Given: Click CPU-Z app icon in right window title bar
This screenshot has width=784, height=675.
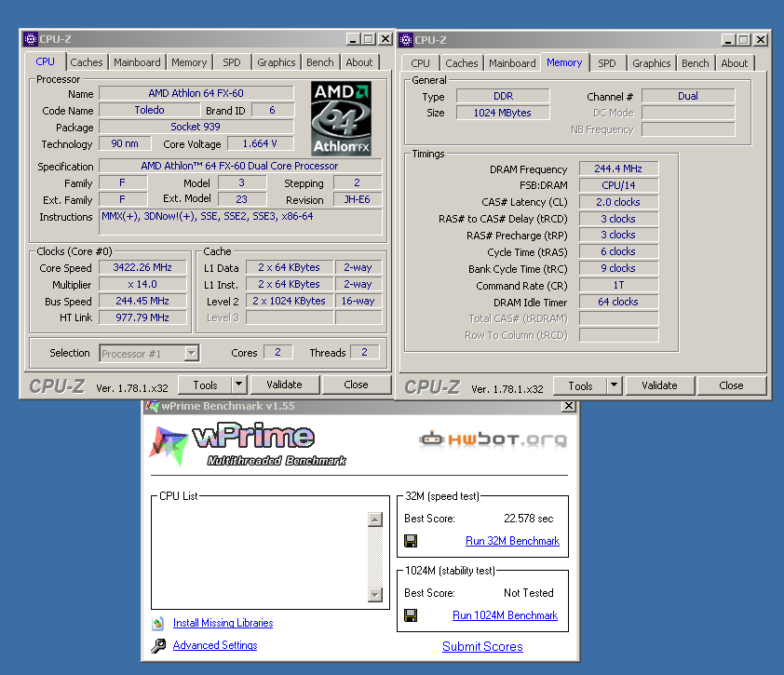Looking at the screenshot, I should tap(406, 40).
